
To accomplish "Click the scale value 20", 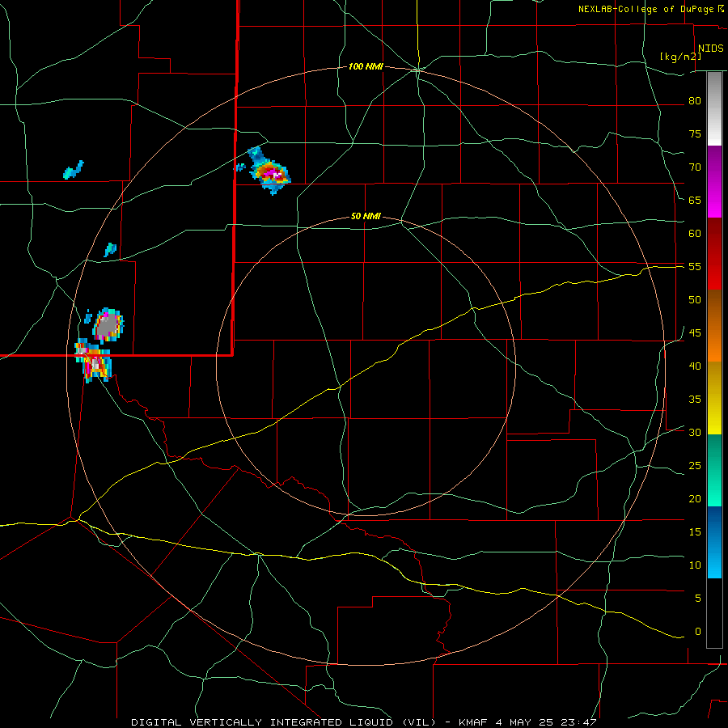I will (695, 498).
